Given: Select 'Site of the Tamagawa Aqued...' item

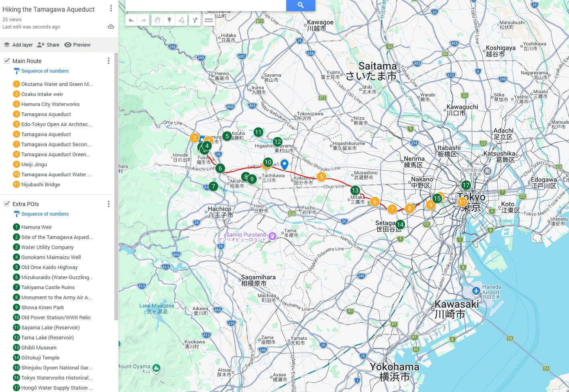Looking at the screenshot, I should 56,237.
